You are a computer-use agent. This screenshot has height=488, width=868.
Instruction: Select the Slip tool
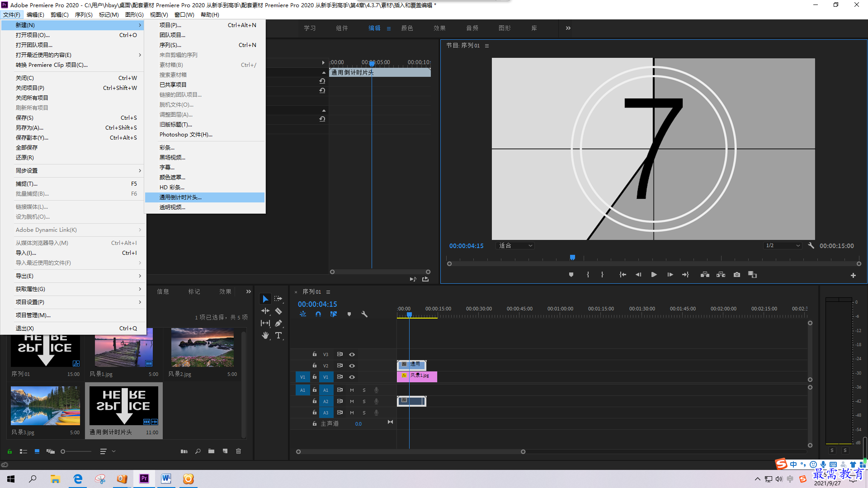tap(265, 323)
